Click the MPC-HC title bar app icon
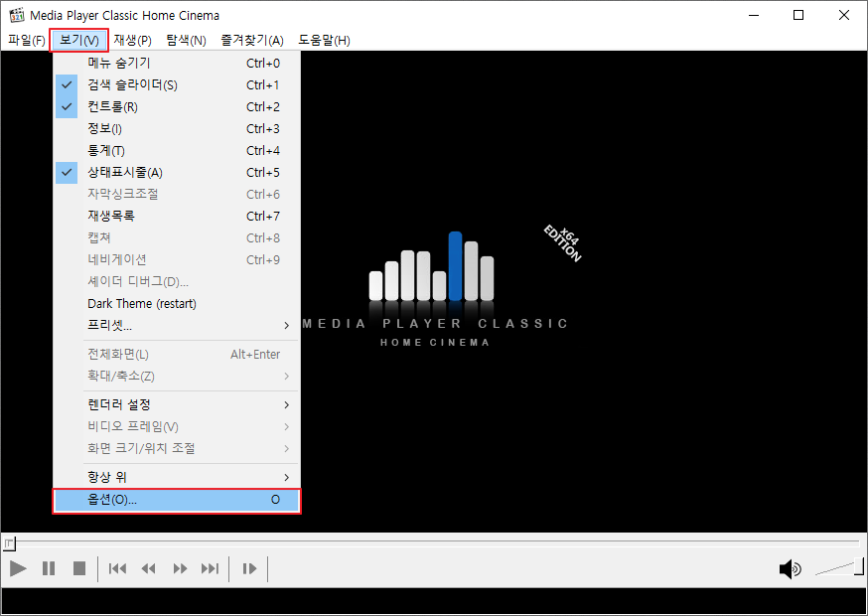The width and height of the screenshot is (868, 616). point(17,15)
